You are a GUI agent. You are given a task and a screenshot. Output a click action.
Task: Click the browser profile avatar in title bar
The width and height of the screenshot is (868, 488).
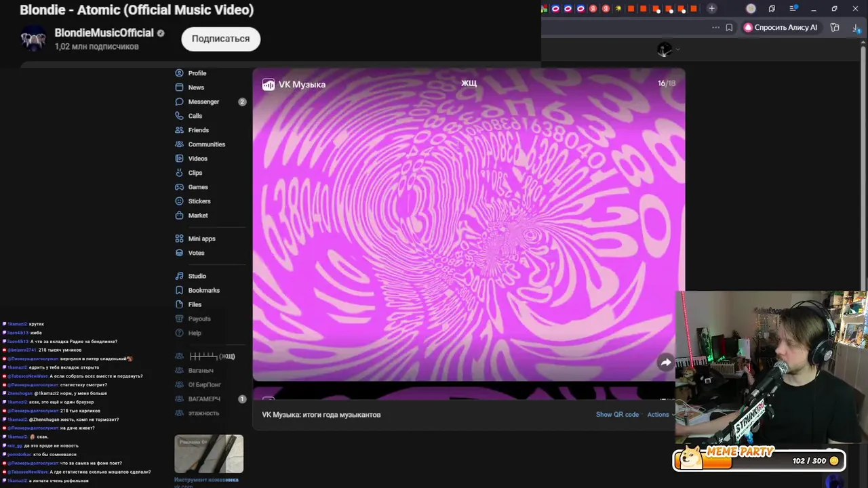751,9
